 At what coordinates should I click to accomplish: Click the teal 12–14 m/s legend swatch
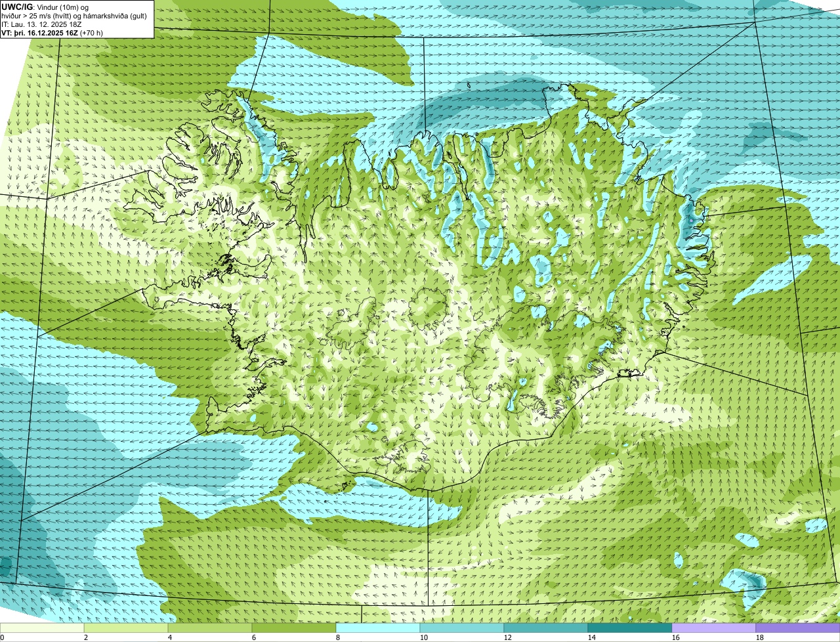click(x=546, y=628)
